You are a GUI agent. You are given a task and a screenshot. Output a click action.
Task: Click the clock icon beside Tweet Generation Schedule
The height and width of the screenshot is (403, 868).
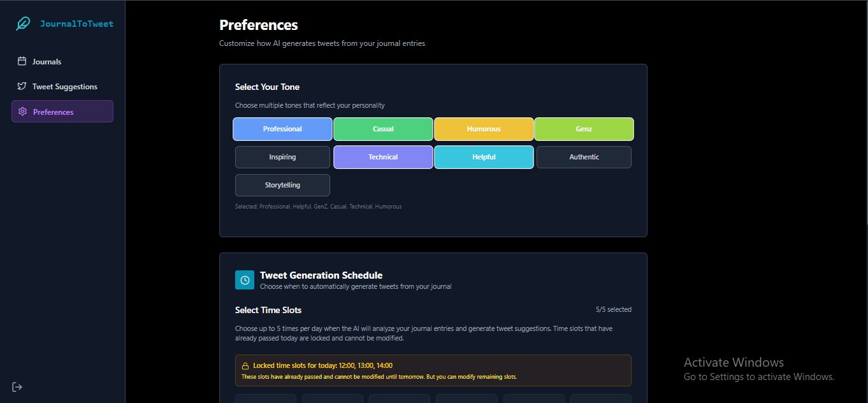tap(245, 280)
